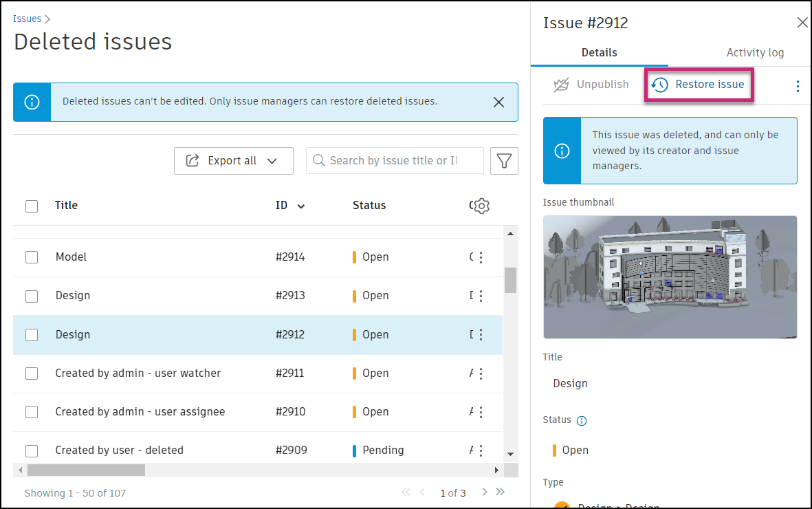Open table column settings gear
The width and height of the screenshot is (812, 509).
pyautogui.click(x=481, y=206)
